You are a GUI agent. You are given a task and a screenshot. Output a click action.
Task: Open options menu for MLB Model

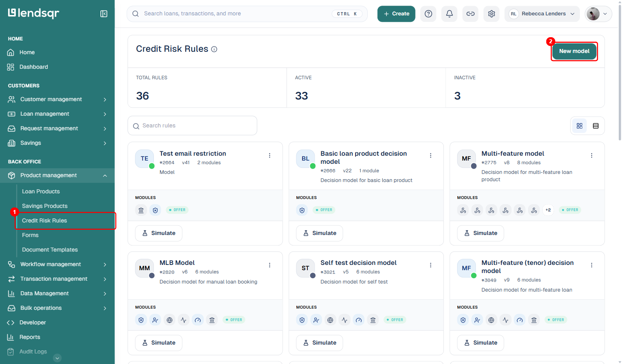(270, 265)
